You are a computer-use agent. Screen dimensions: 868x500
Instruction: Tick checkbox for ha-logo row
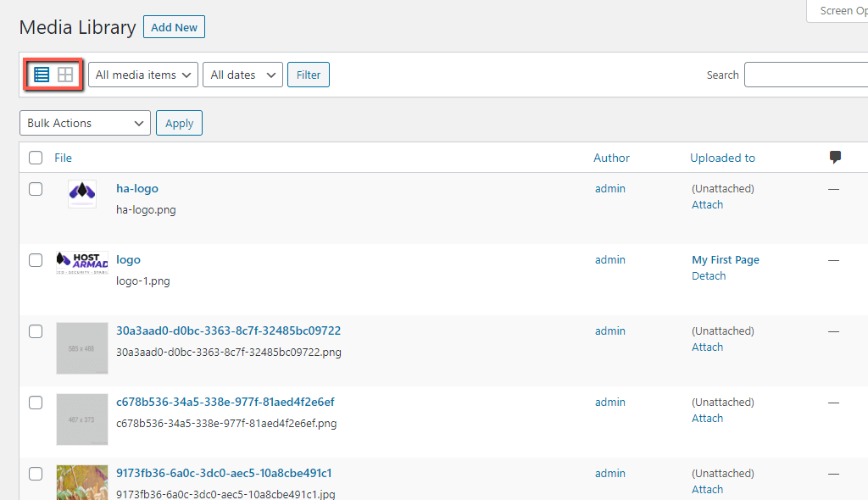pos(36,189)
